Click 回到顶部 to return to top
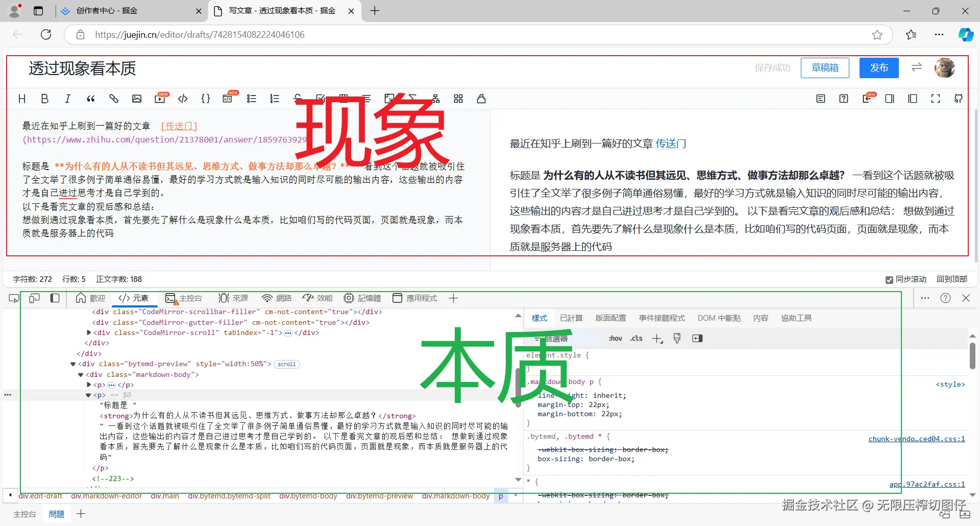The width and height of the screenshot is (980, 526). click(952, 279)
